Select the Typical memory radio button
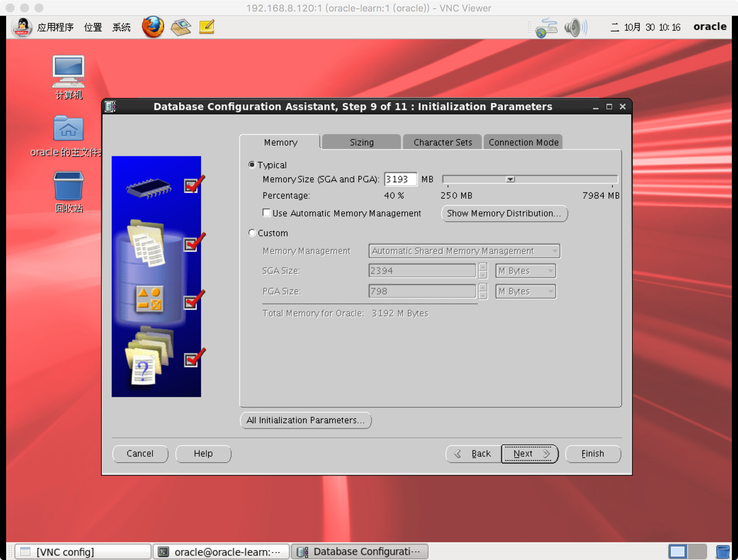This screenshot has width=738, height=560. pyautogui.click(x=252, y=165)
